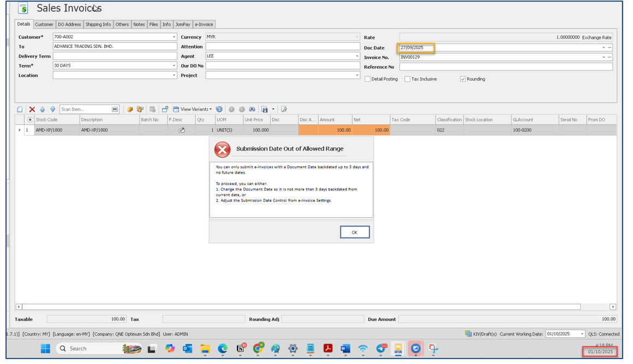The height and width of the screenshot is (364, 633).
Task: Expand the Location dropdown
Action: 174,75
